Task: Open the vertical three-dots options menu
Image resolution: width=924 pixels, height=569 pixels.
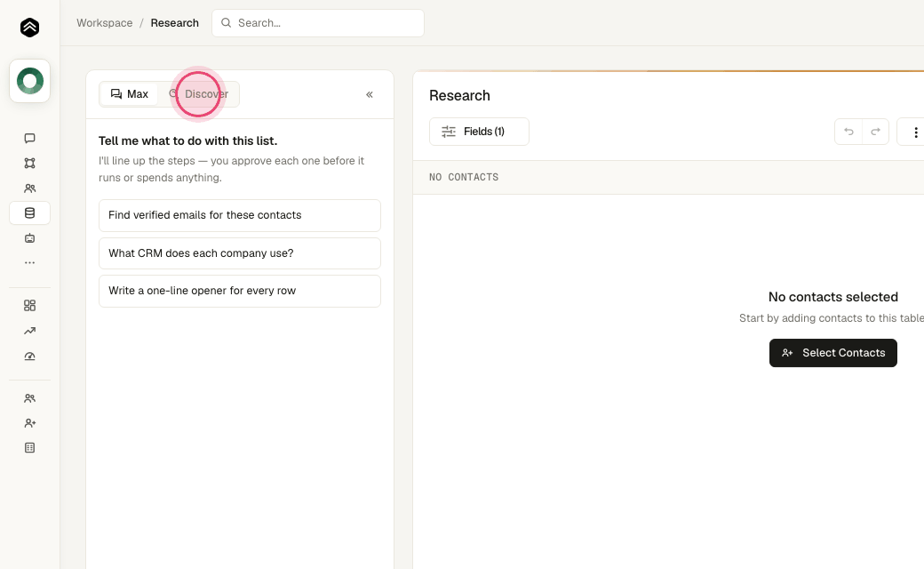Action: [x=915, y=132]
